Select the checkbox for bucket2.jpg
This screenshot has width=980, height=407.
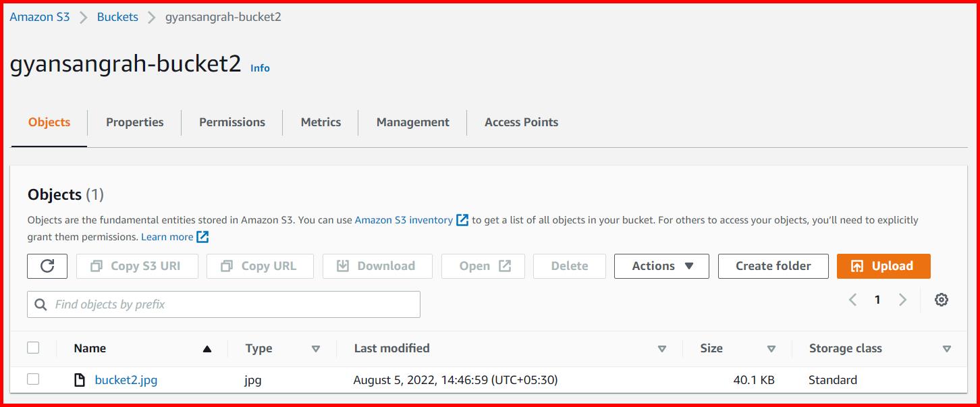tap(34, 379)
